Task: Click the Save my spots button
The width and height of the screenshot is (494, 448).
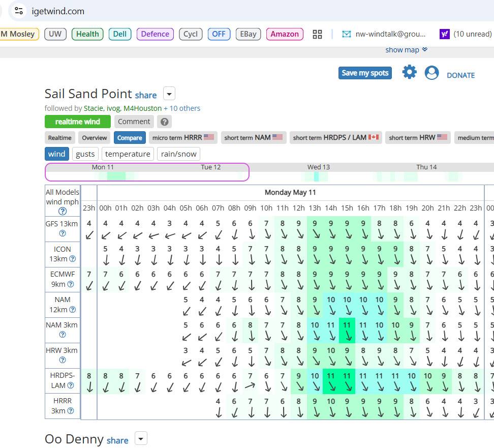Action: pos(365,73)
